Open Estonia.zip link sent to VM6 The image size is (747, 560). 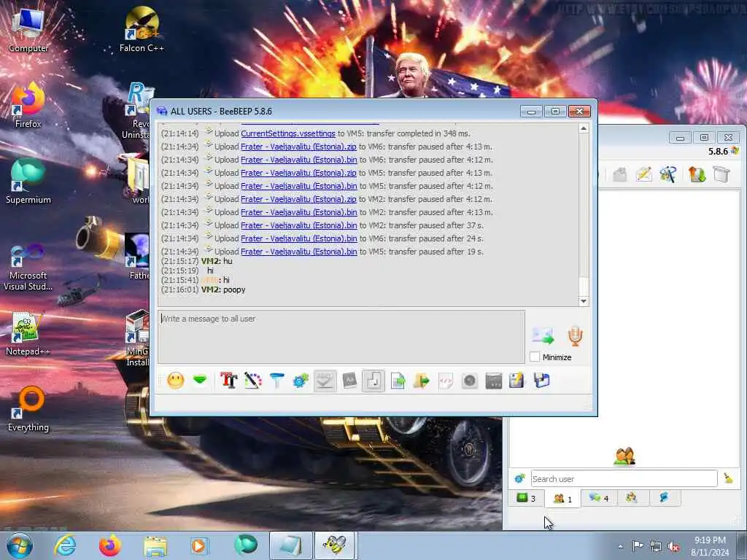[x=298, y=147]
